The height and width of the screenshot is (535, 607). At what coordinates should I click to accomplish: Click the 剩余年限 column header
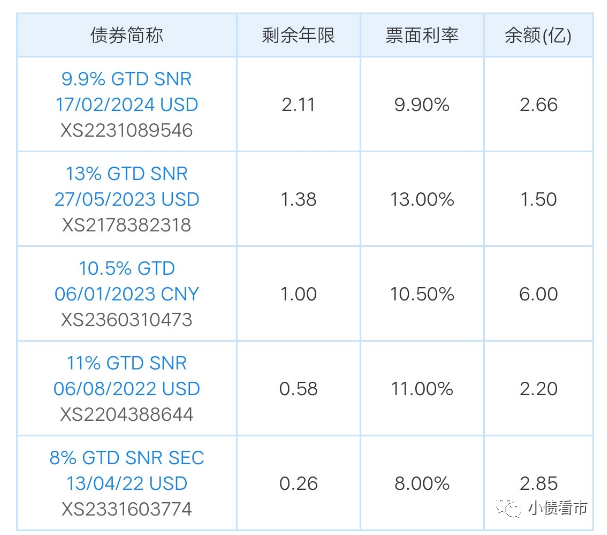(x=298, y=36)
